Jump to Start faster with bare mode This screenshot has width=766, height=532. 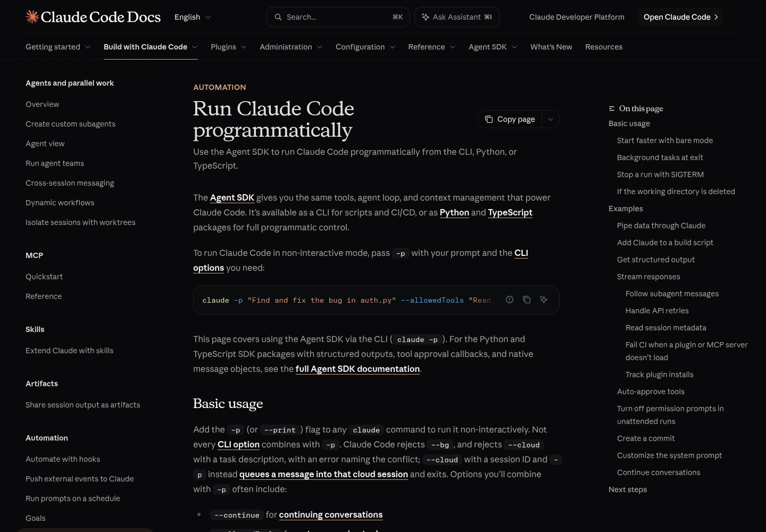[x=665, y=140]
